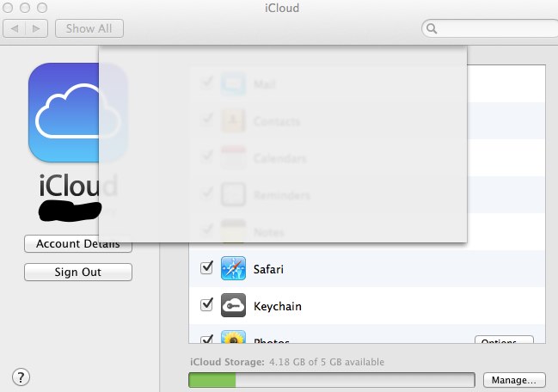
Task: Click the Show All button
Action: tap(89, 28)
